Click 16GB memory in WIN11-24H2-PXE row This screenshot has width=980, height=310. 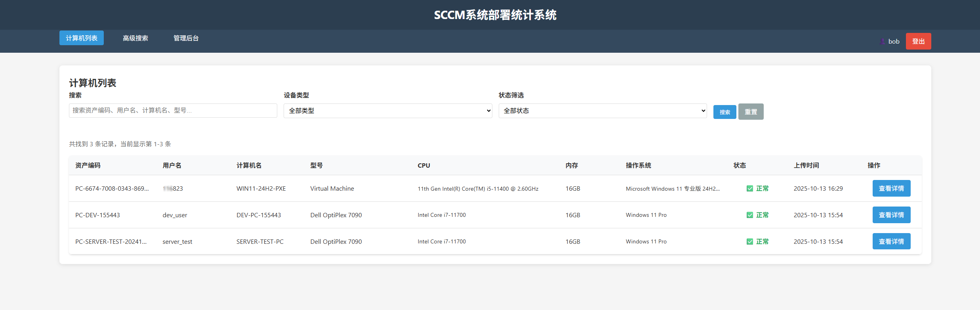pos(573,189)
